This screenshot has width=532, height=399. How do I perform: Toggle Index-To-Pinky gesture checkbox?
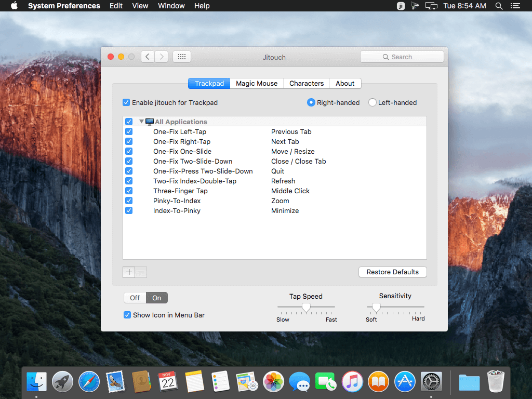pyautogui.click(x=129, y=210)
